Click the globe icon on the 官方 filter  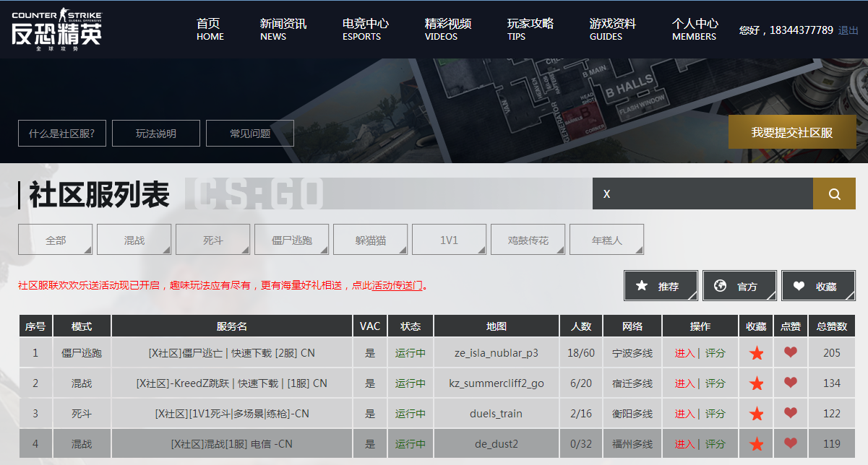click(720, 285)
